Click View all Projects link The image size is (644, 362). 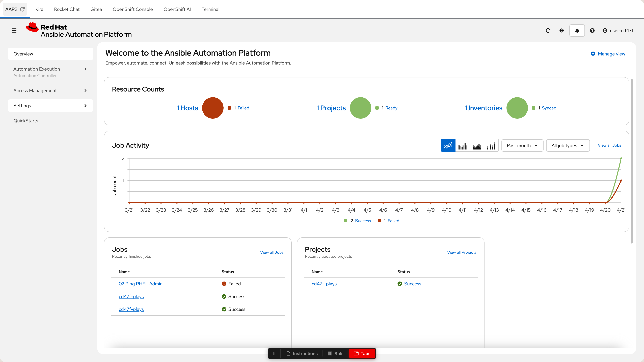462,252
